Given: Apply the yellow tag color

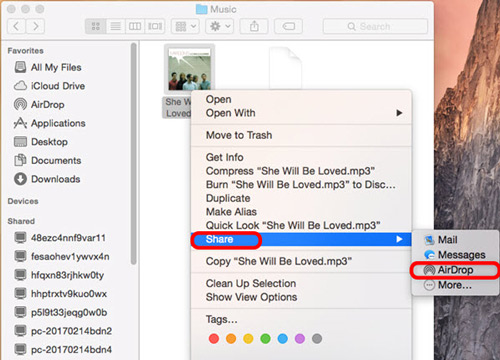Looking at the screenshot, I should point(248,339).
